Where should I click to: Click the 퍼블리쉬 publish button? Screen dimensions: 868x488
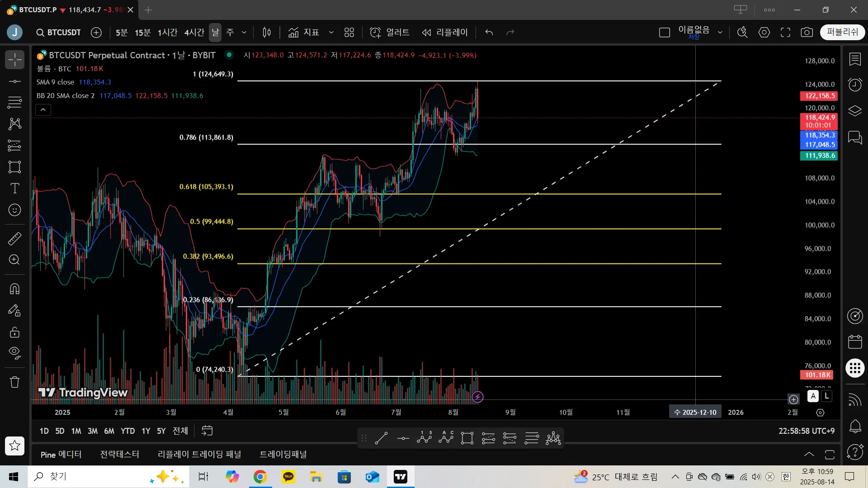[842, 33]
